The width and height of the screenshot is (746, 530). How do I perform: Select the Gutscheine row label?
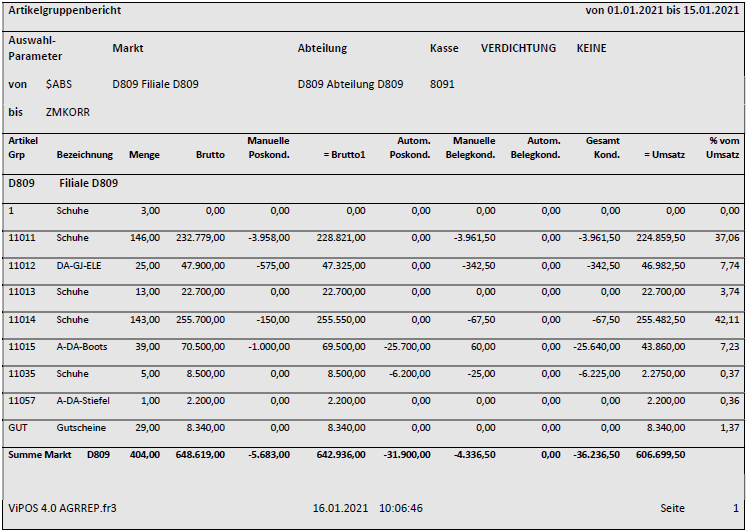pos(81,427)
